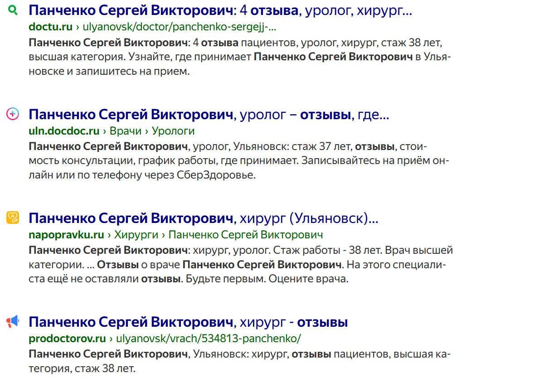Open the ulyanovsk/vrach/534813-panchenko URL path
This screenshot has width=544, height=392.
point(209,339)
